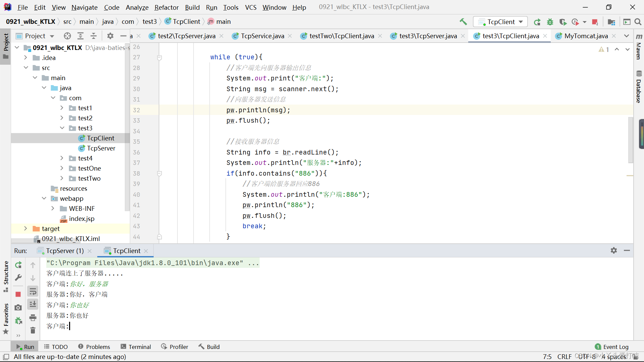The height and width of the screenshot is (362, 644).
Task: Click Collapse All in Project panel
Action: [x=94, y=36]
